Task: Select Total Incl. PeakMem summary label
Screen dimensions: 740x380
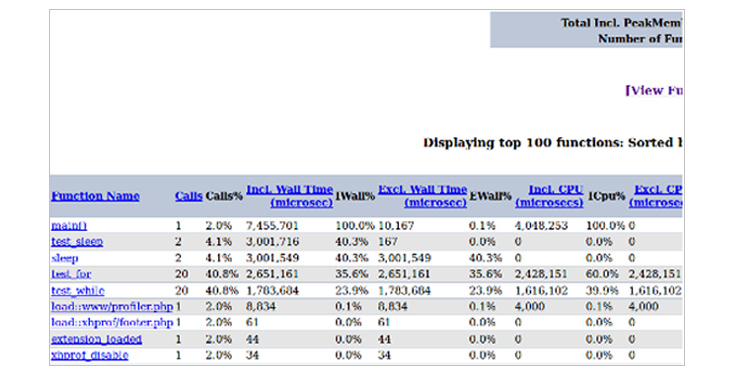Action: [x=622, y=23]
